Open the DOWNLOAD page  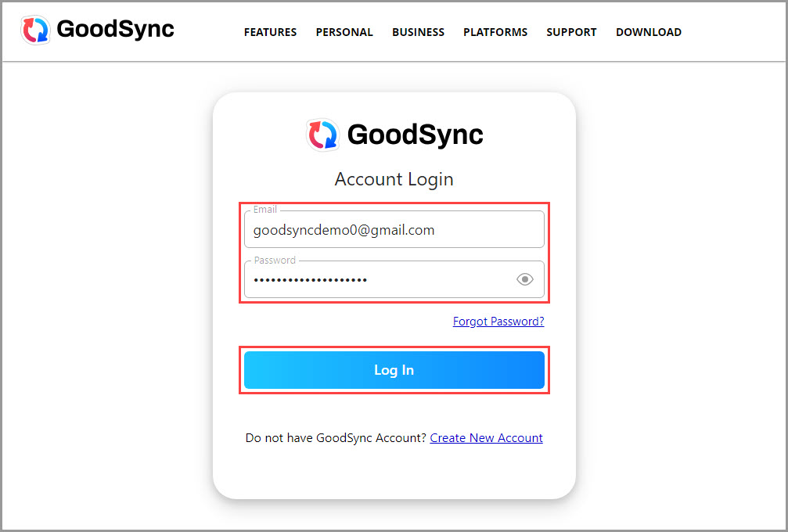tap(649, 32)
